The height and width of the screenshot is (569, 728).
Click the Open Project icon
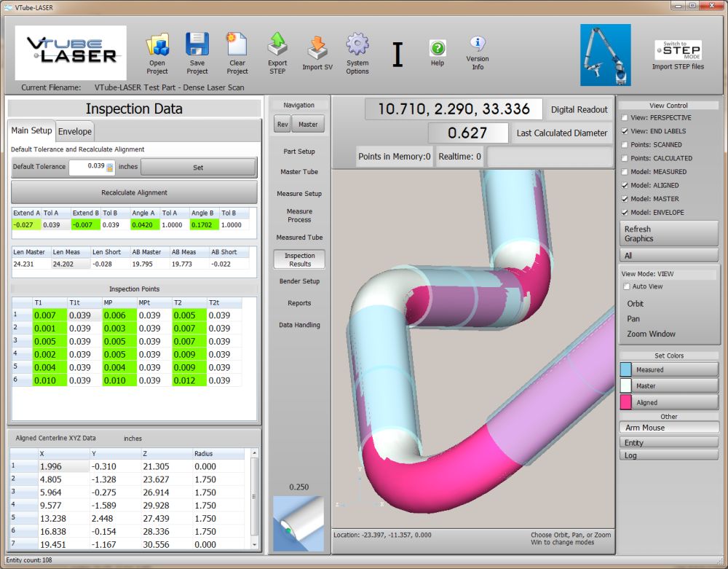pos(157,45)
